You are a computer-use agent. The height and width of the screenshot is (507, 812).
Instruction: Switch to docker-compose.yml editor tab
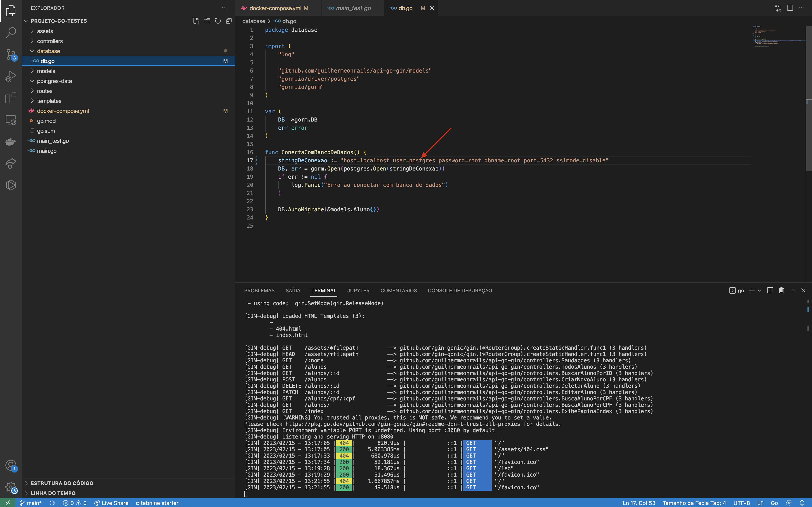[278, 8]
